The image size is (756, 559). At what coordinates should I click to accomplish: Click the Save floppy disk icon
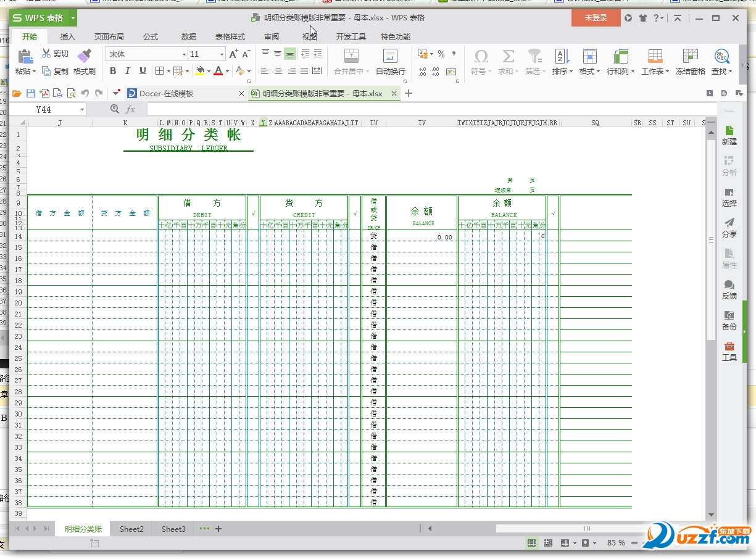pyautogui.click(x=30, y=93)
